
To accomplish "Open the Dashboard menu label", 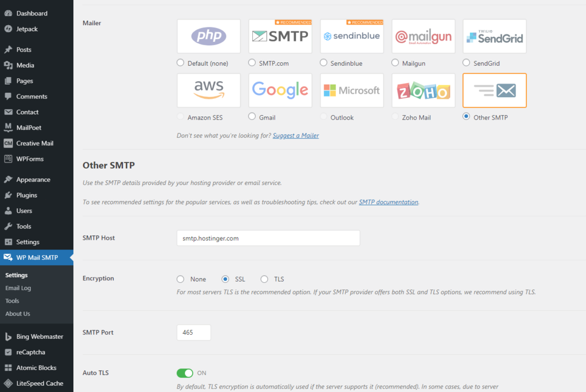I will click(32, 14).
